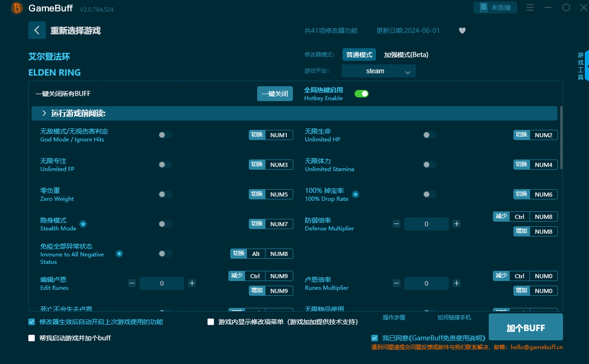Click star icon next to Immune to All Negative Status
The height and width of the screenshot is (364, 589).
click(119, 254)
